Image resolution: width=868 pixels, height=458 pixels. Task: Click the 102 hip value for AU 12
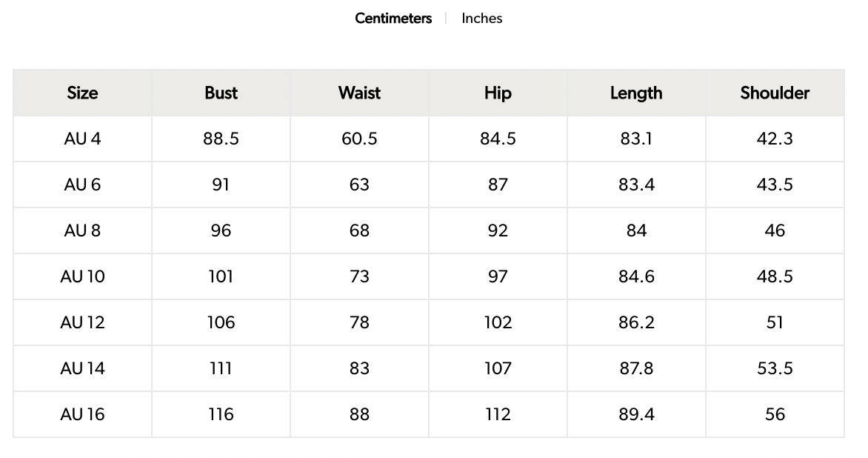(x=498, y=322)
